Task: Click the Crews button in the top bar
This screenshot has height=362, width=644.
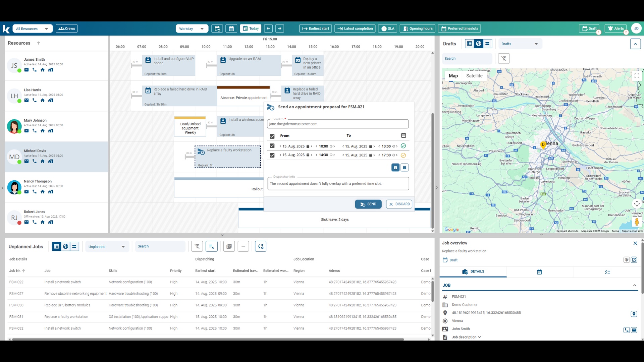Action: click(66, 28)
